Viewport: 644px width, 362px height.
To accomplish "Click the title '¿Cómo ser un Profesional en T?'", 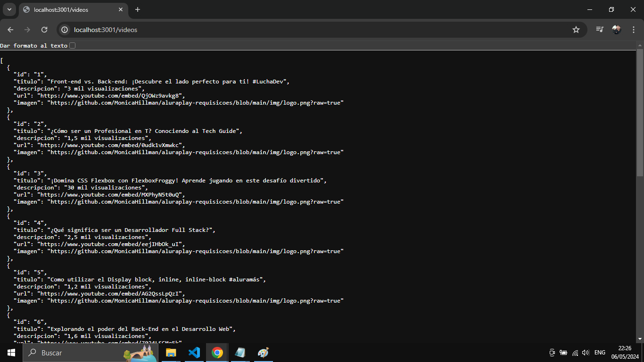I will click(99, 131).
